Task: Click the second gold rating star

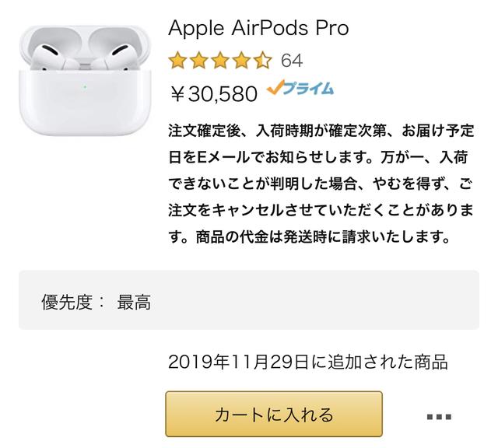Action: pos(199,61)
